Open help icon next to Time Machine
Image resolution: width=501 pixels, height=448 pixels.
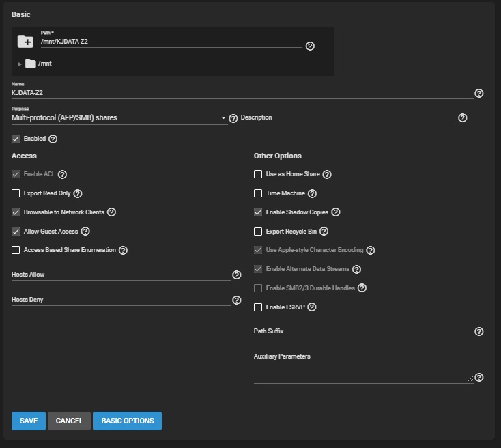click(312, 193)
